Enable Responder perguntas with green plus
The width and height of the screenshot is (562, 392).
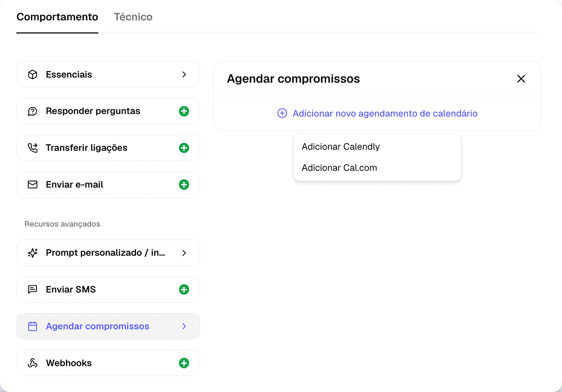coord(184,111)
